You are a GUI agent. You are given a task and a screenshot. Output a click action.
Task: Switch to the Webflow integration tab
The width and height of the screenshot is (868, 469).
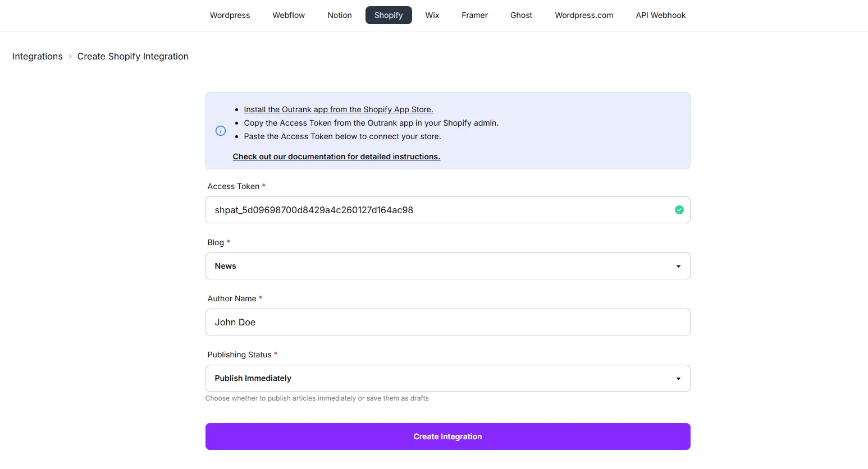289,15
